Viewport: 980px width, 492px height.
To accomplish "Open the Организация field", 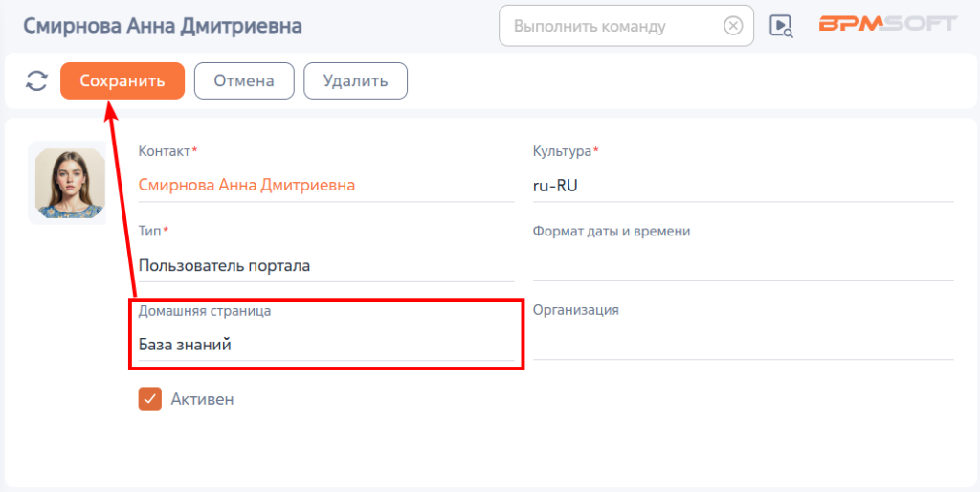I will pos(743,345).
